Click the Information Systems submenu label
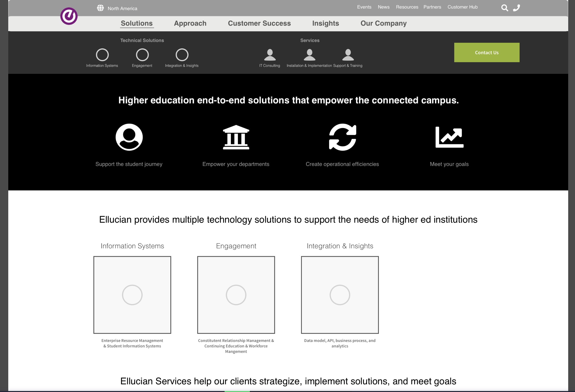Image resolution: width=575 pixels, height=392 pixels. coord(102,66)
